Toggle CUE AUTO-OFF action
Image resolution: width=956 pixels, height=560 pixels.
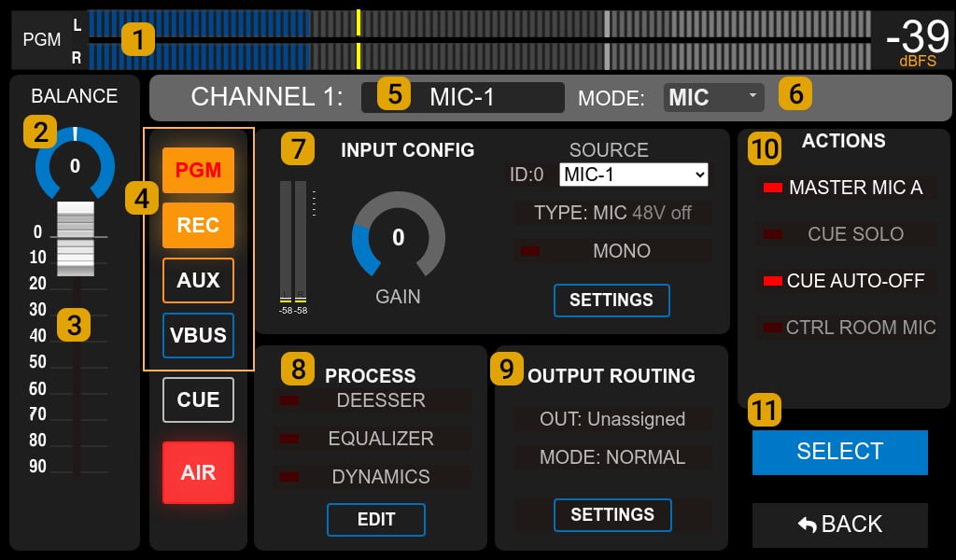pos(847,281)
